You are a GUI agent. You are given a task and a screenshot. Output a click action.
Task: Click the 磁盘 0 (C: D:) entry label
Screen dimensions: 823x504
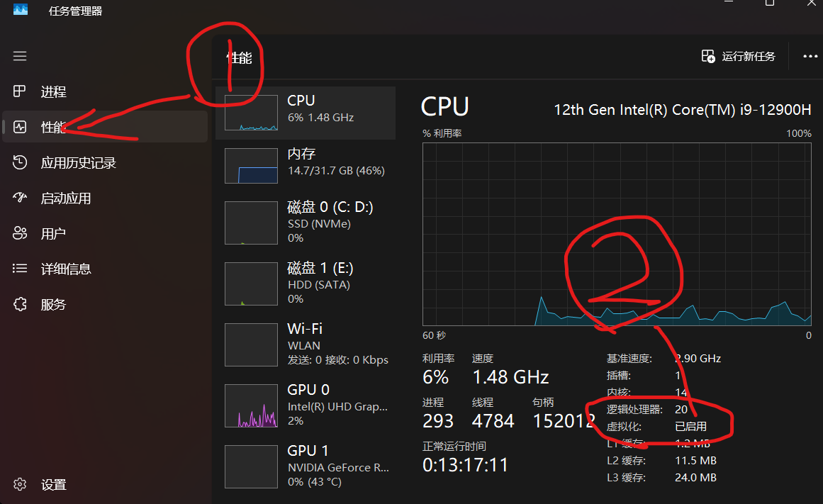click(330, 207)
